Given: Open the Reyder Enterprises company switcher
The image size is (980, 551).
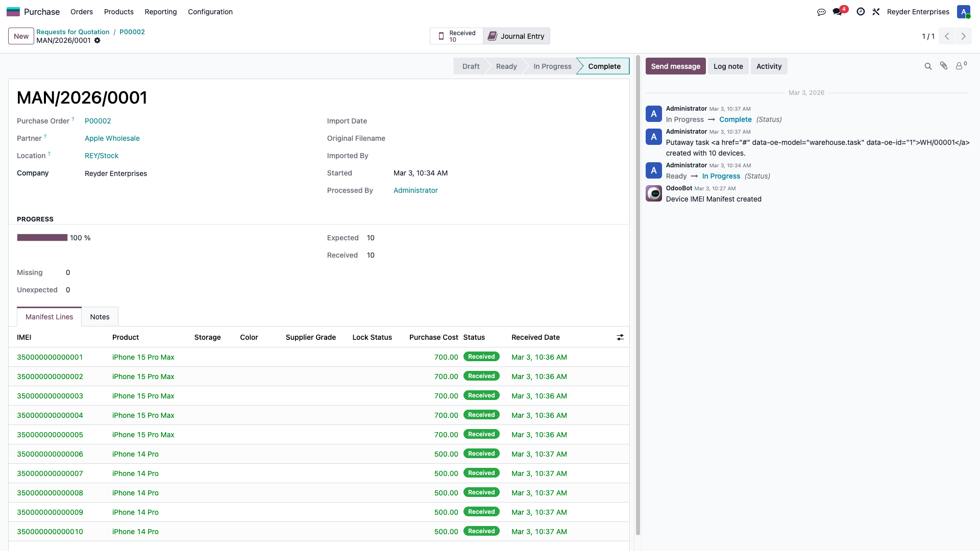Looking at the screenshot, I should click(x=918, y=12).
